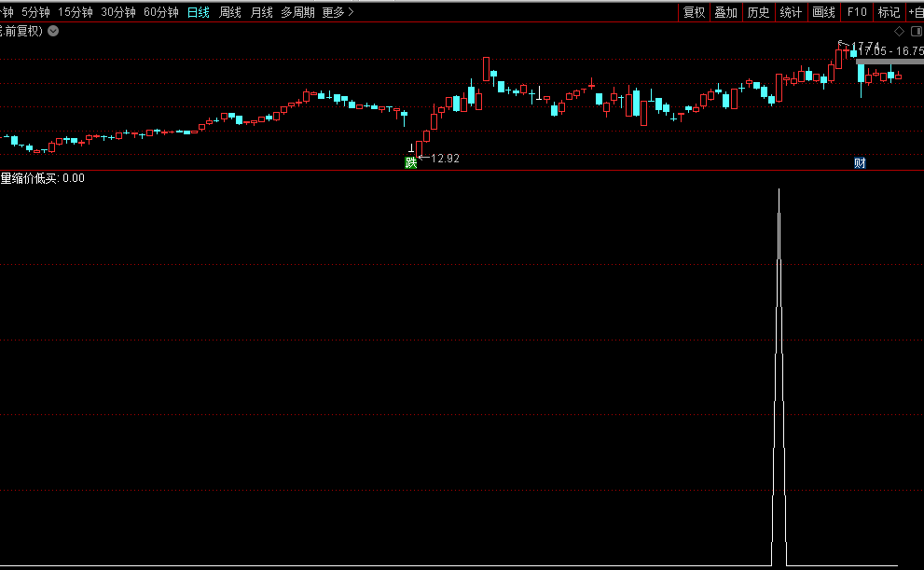
Task: Click the green 跌 marker icon
Action: [410, 162]
